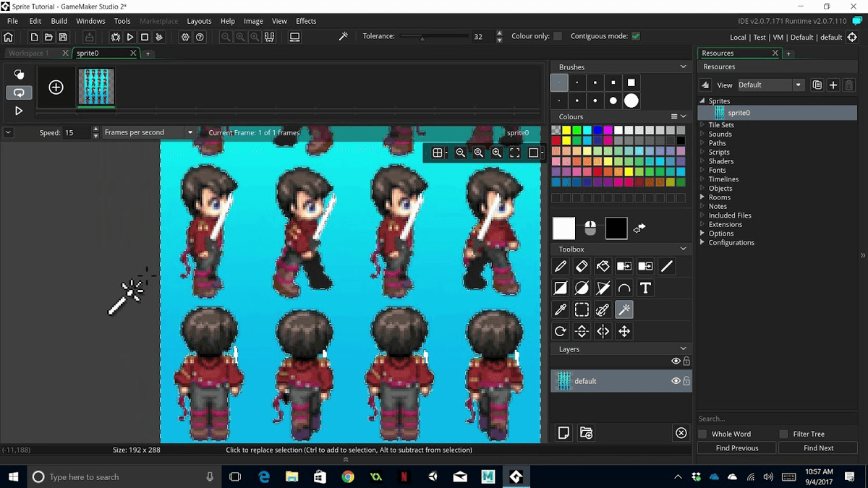
Task: Collapse the Toolbox panel
Action: (683, 249)
